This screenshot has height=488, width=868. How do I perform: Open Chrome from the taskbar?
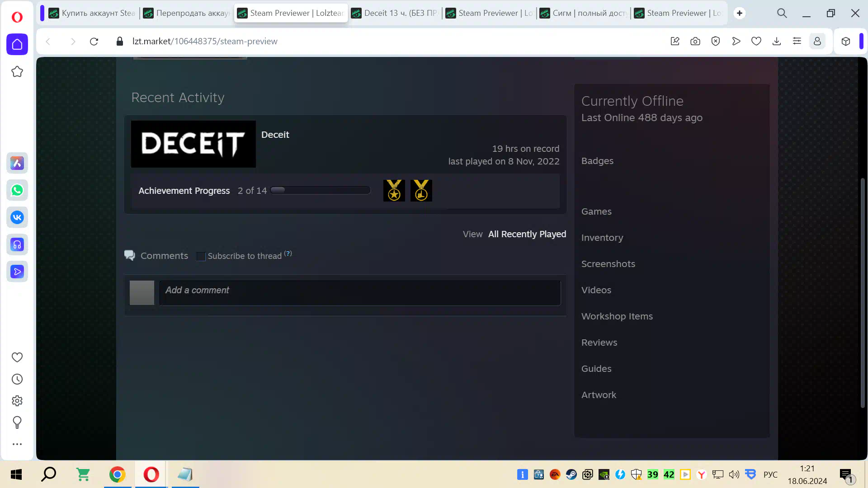[x=118, y=474]
